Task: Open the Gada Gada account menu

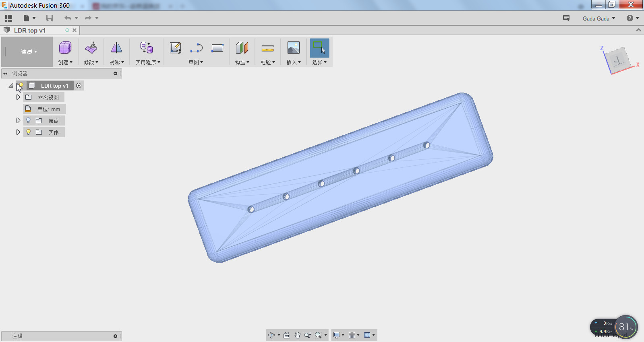Action: click(598, 19)
